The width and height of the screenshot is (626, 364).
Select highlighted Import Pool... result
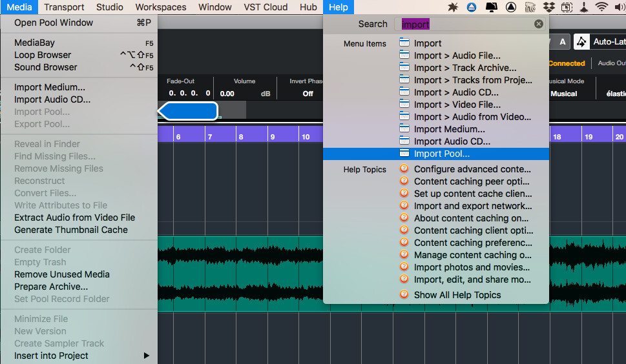(436, 154)
